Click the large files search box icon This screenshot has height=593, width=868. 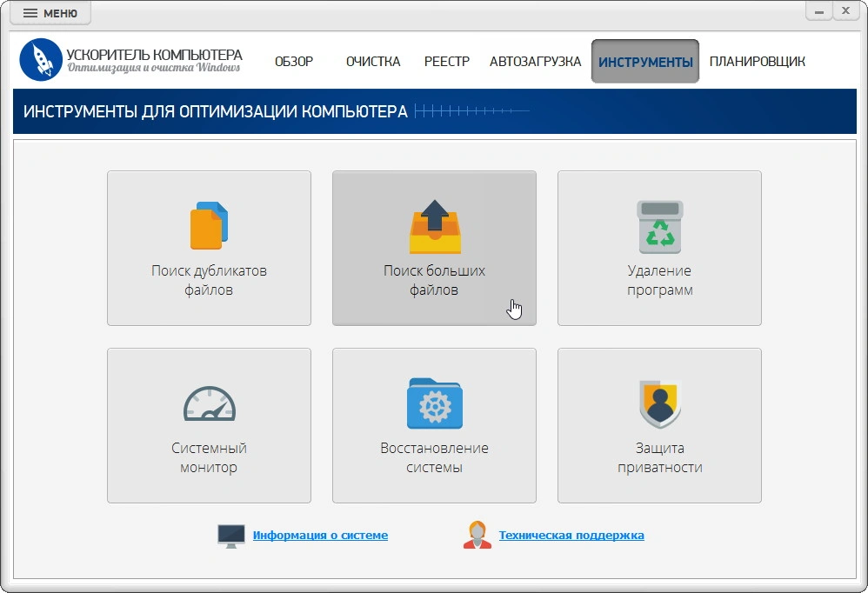click(435, 226)
